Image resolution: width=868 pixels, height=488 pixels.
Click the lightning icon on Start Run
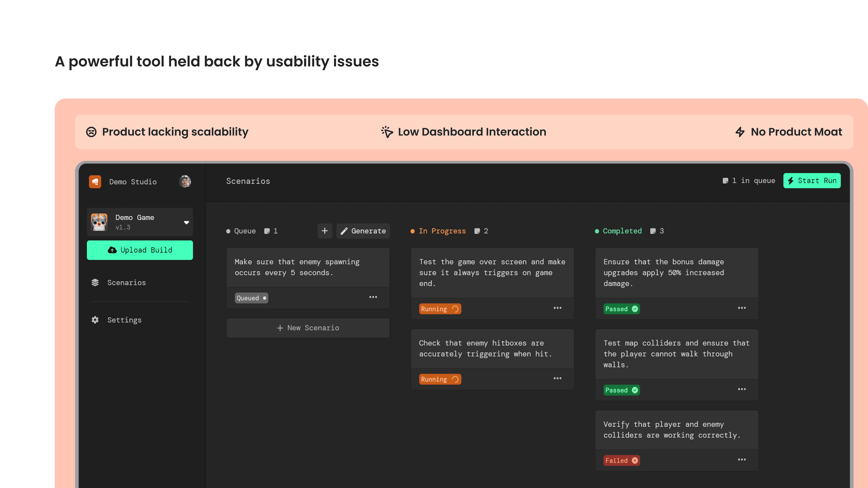(x=791, y=181)
